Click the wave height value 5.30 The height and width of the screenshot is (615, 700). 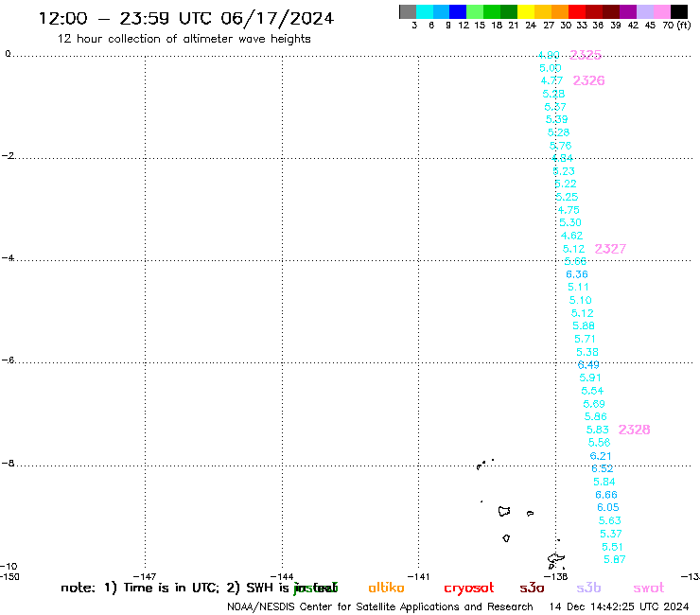570,223
